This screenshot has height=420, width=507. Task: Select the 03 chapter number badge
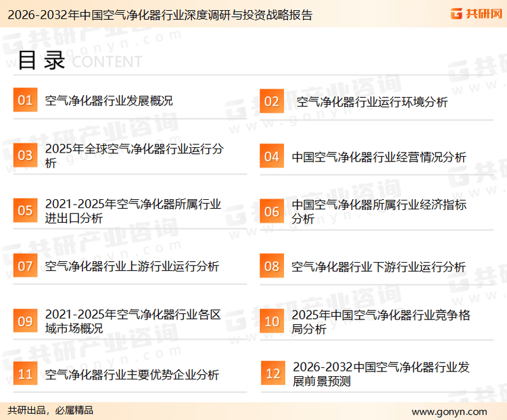(25, 156)
